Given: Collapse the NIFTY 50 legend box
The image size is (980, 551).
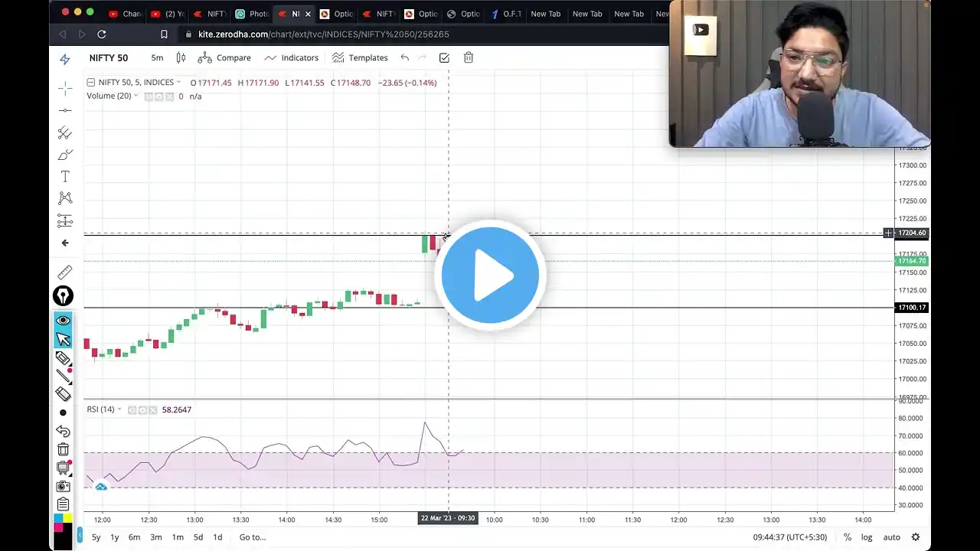Looking at the screenshot, I should point(90,83).
